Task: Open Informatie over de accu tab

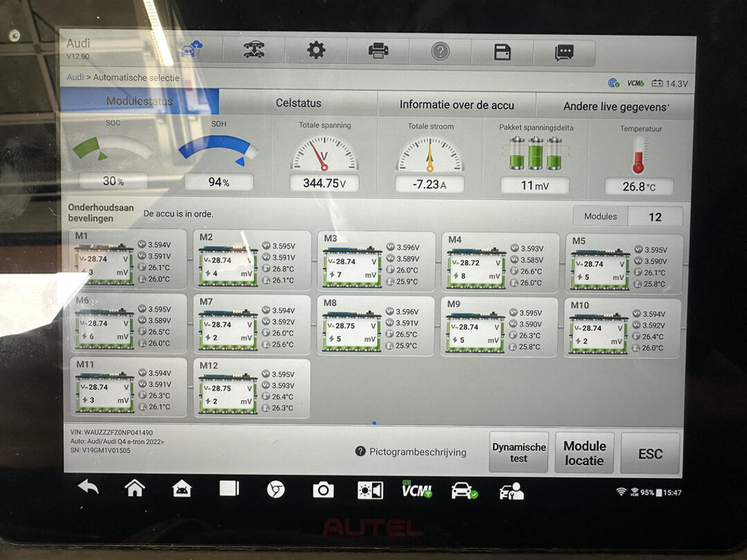Action: pyautogui.click(x=456, y=105)
